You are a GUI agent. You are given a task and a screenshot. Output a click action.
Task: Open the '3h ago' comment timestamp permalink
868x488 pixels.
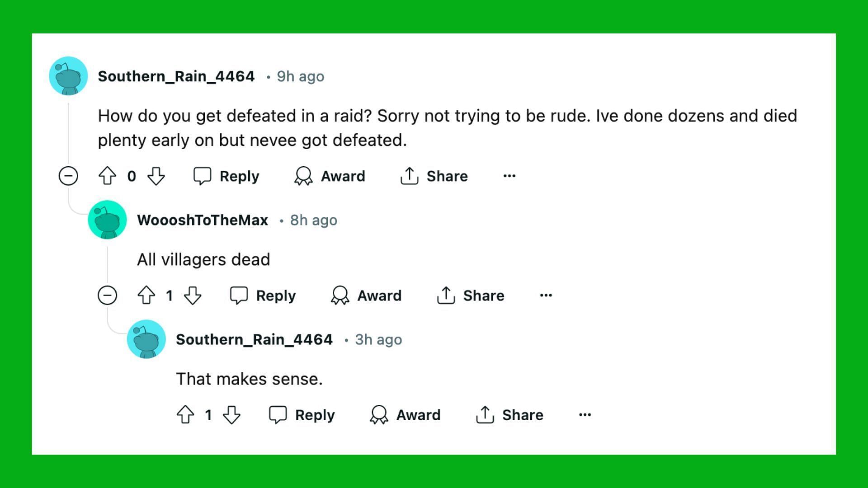click(378, 340)
